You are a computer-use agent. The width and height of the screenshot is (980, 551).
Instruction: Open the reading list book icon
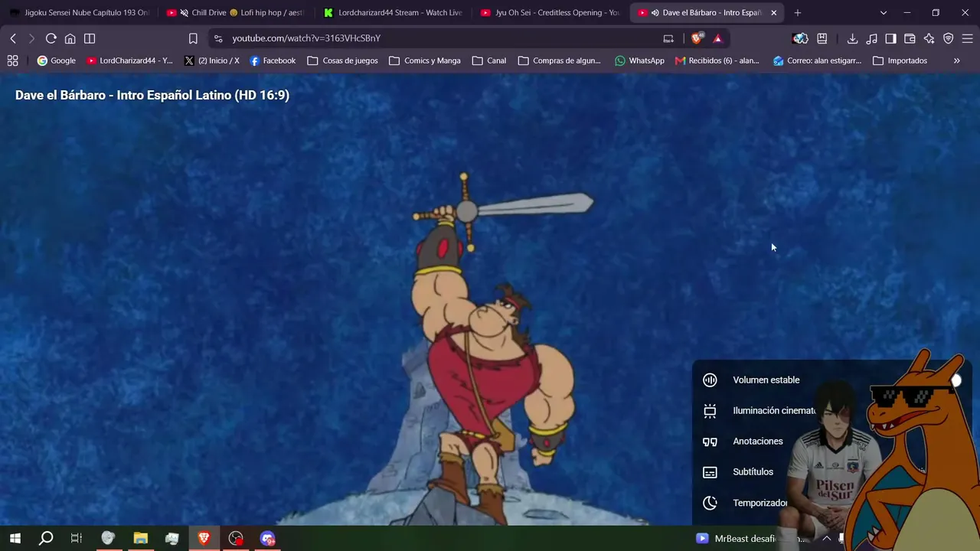822,38
